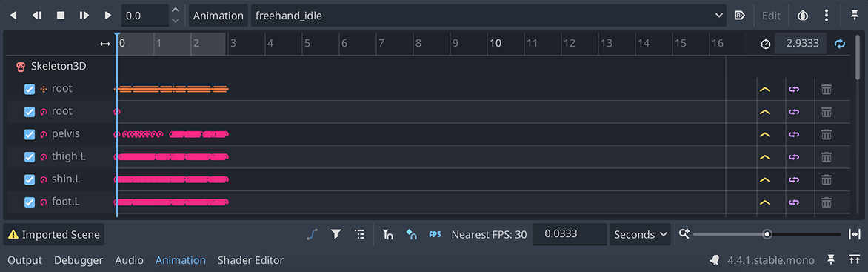
Task: Open the freehand_idle animation dropdown
Action: click(489, 16)
